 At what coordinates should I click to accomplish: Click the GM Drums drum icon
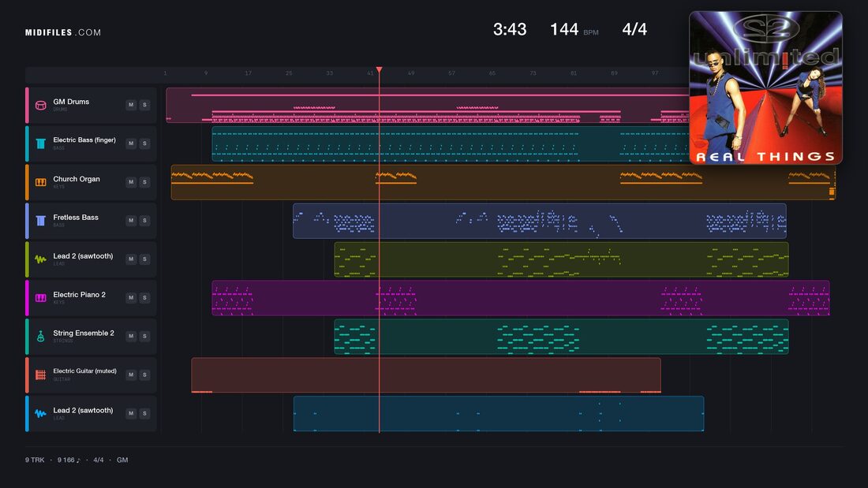[40, 105]
